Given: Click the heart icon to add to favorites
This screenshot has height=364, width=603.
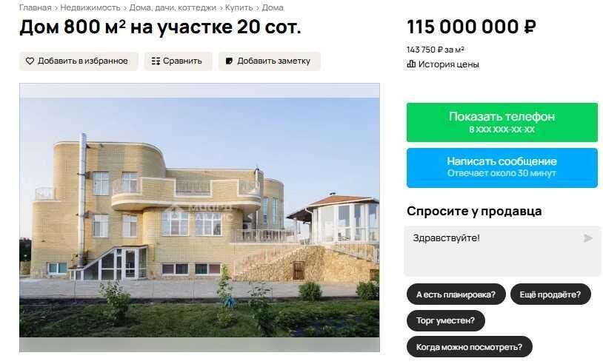Looking at the screenshot, I should click(x=30, y=61).
